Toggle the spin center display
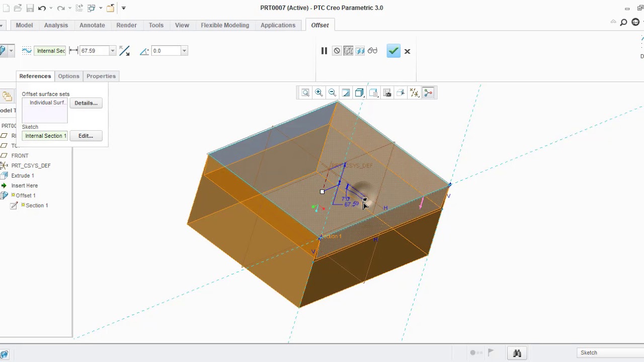Viewport: 644px width, 362px height. [428, 93]
